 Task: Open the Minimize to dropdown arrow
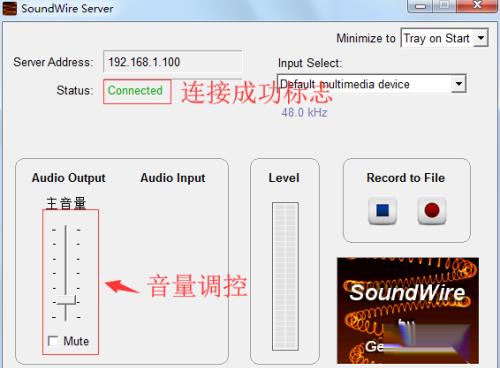(x=481, y=38)
